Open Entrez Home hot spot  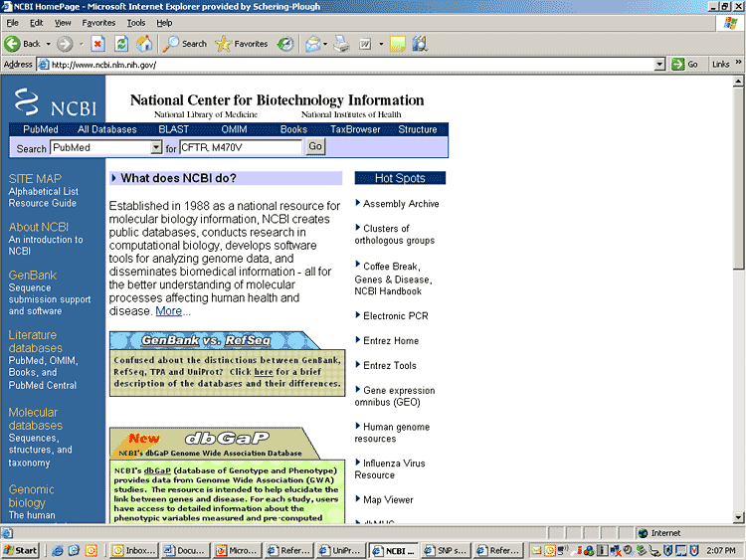(391, 340)
